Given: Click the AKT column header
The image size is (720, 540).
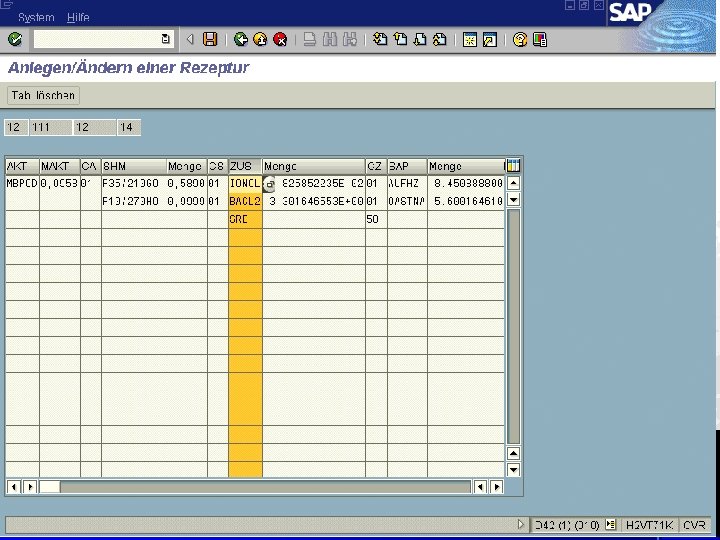Looking at the screenshot, I should point(22,166).
